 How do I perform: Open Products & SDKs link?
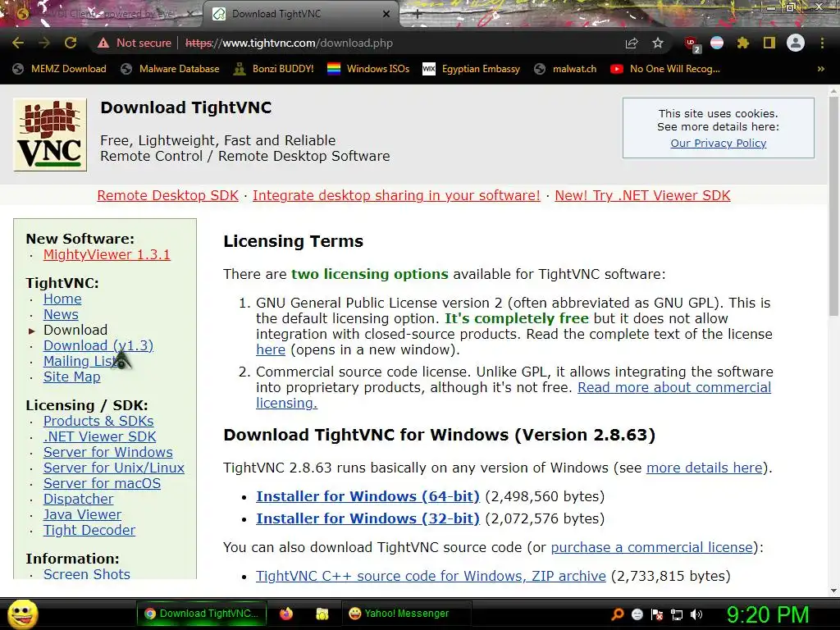(x=98, y=421)
